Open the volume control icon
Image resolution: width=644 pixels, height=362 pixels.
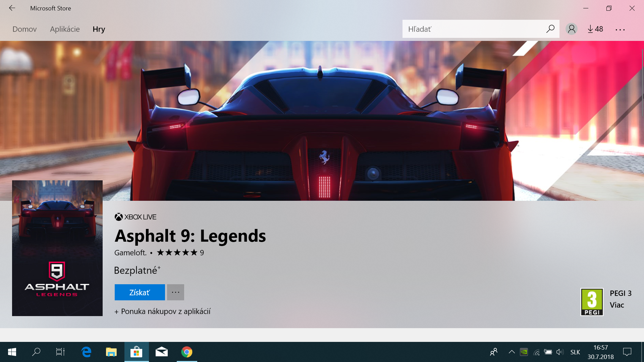pyautogui.click(x=560, y=352)
